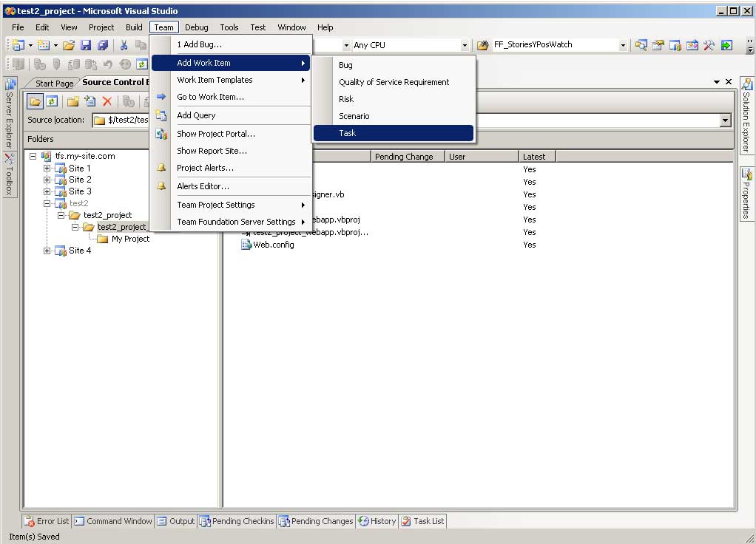Expand the Site 3 tree node
This screenshot has height=544, width=756.
[47, 191]
